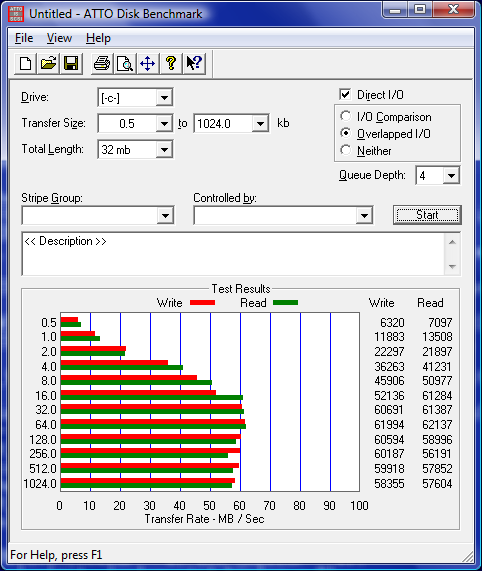Open Print Preview with magnifier page icon

[125, 64]
